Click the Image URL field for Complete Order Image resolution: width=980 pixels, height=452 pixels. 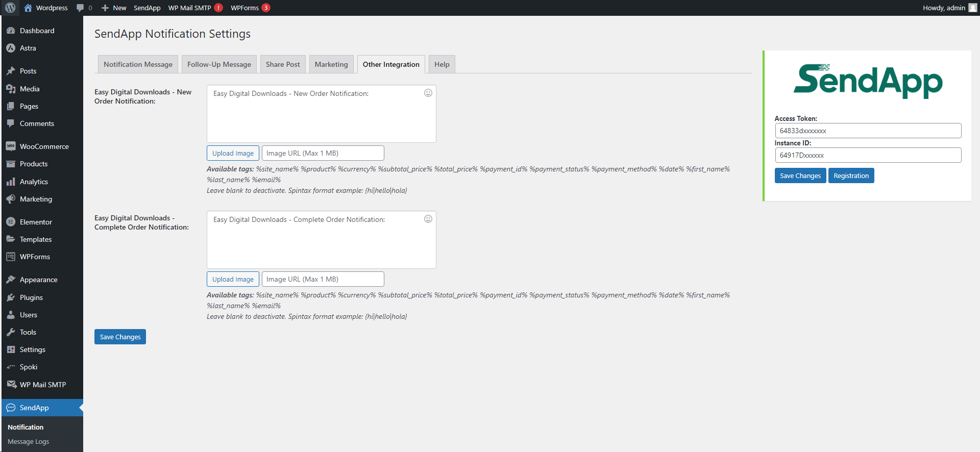tap(323, 279)
